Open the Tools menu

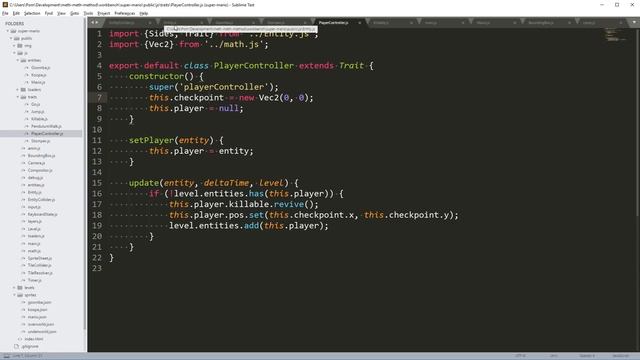(x=88, y=13)
